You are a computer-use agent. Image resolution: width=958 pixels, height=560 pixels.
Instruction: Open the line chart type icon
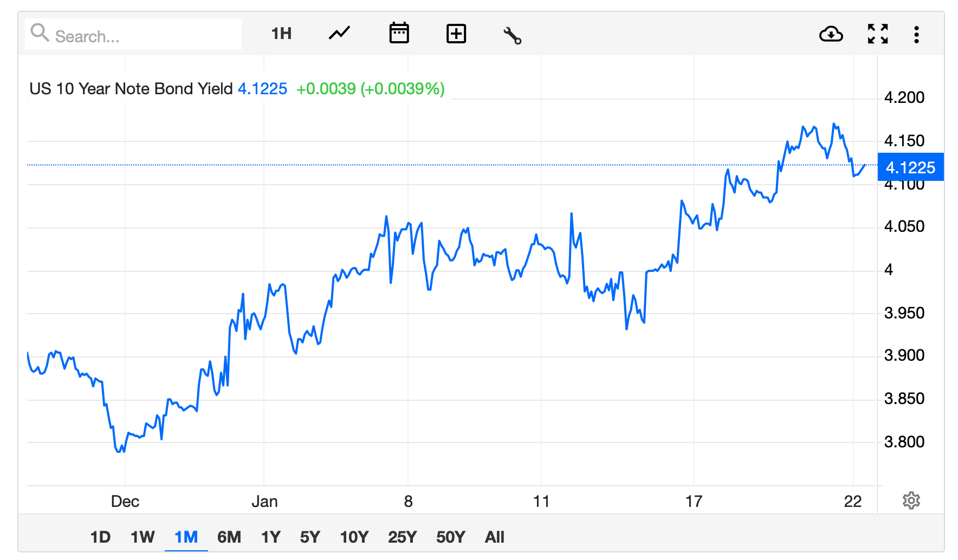coord(340,34)
